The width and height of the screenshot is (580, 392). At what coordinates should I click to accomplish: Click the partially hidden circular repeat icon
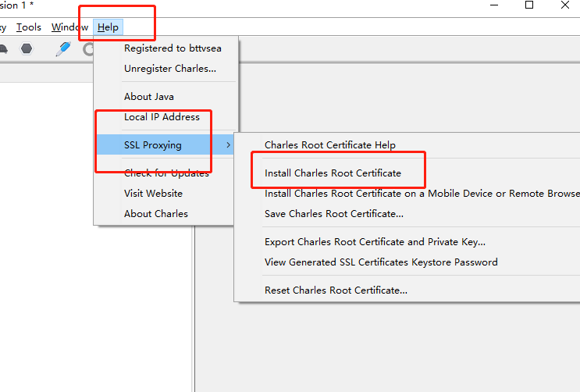[88, 48]
